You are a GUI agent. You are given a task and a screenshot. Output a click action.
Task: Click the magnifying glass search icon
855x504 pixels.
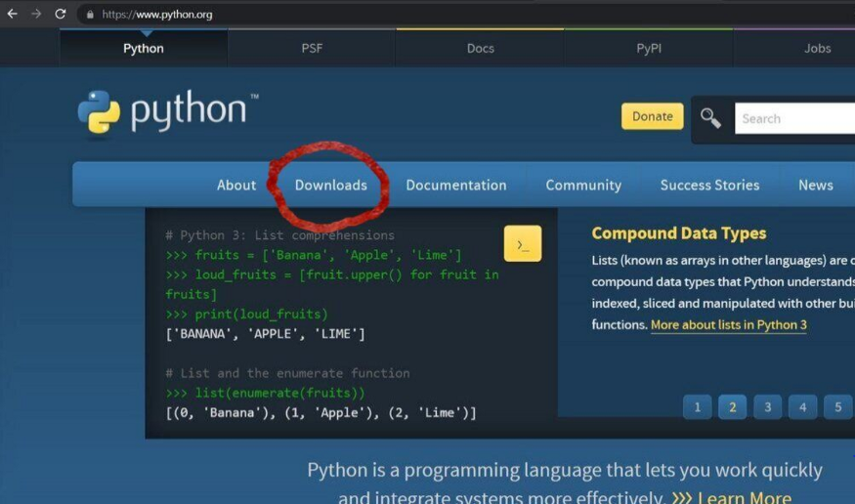pyautogui.click(x=710, y=117)
